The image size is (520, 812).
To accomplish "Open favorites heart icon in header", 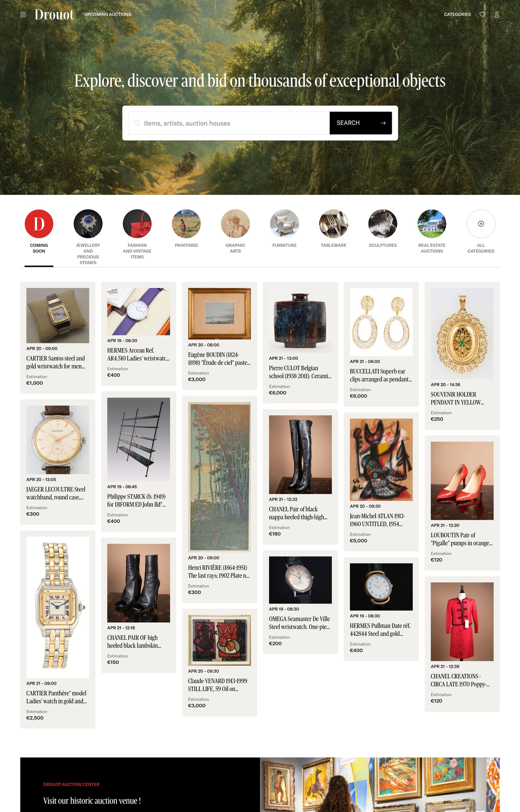I will click(x=482, y=14).
